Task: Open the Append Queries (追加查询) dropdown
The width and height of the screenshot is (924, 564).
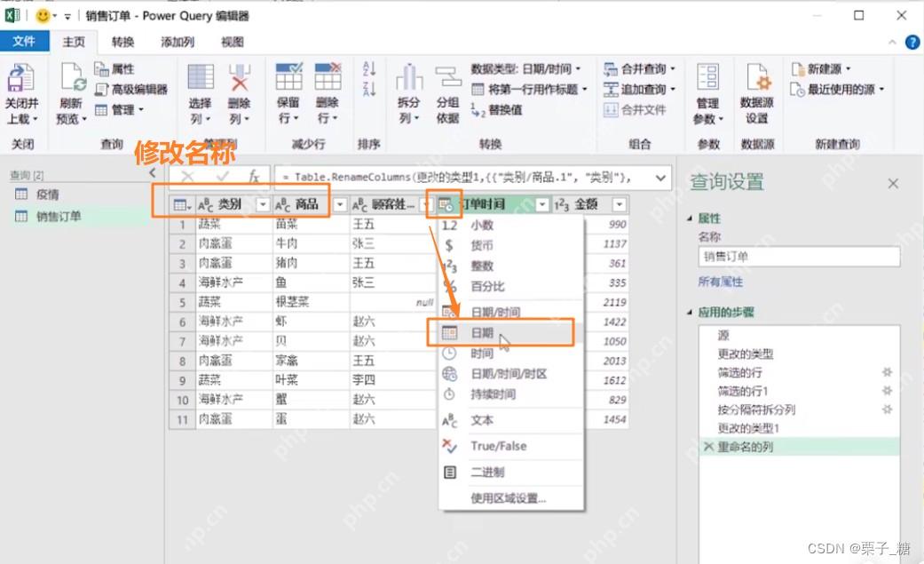Action: click(x=639, y=89)
